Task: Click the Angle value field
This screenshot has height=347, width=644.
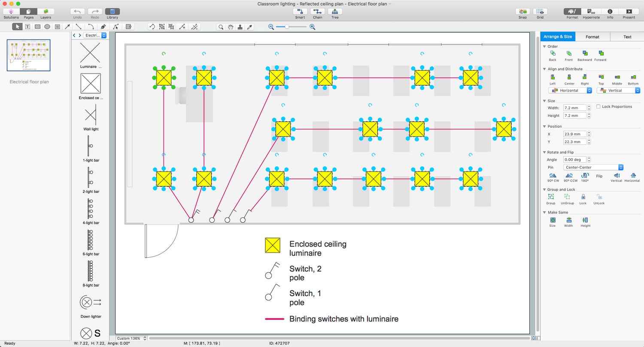Action: pos(575,159)
